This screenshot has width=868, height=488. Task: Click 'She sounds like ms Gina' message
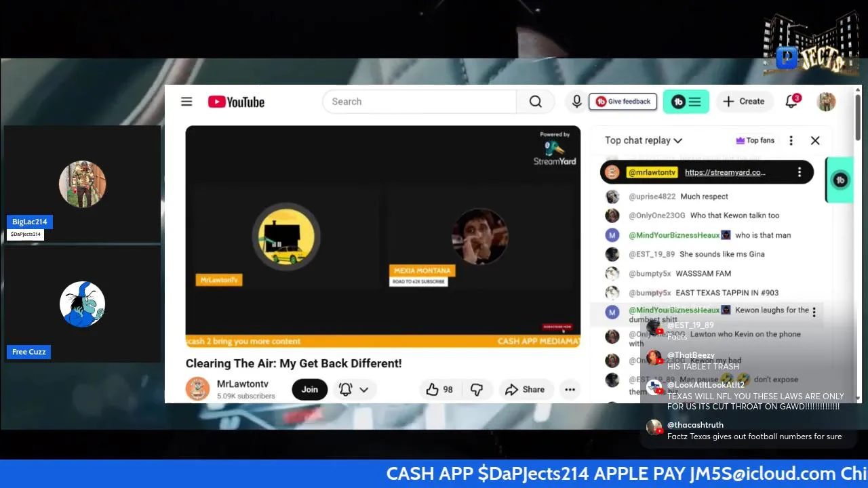722,254
